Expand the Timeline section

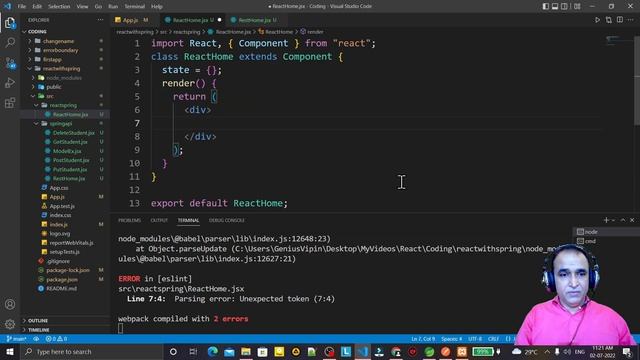click(x=38, y=330)
